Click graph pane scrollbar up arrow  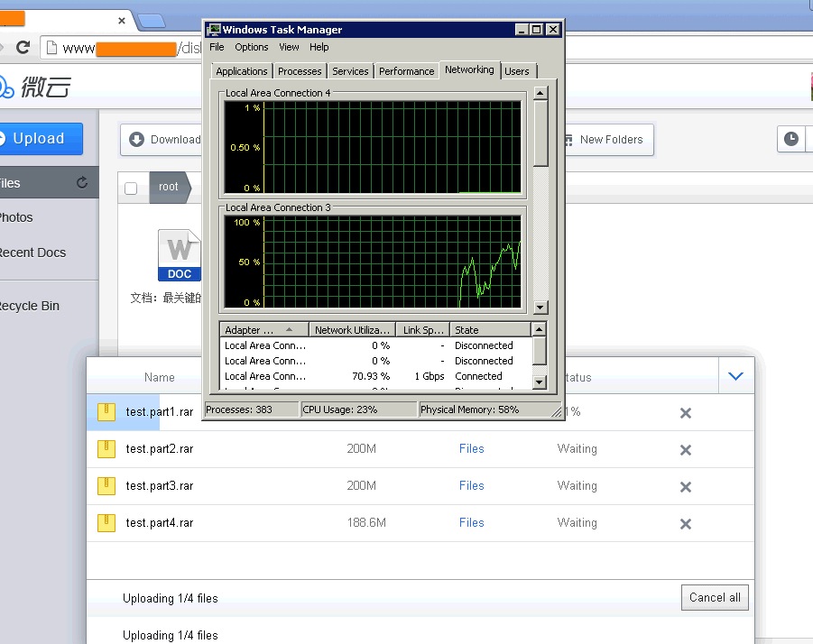(x=540, y=93)
